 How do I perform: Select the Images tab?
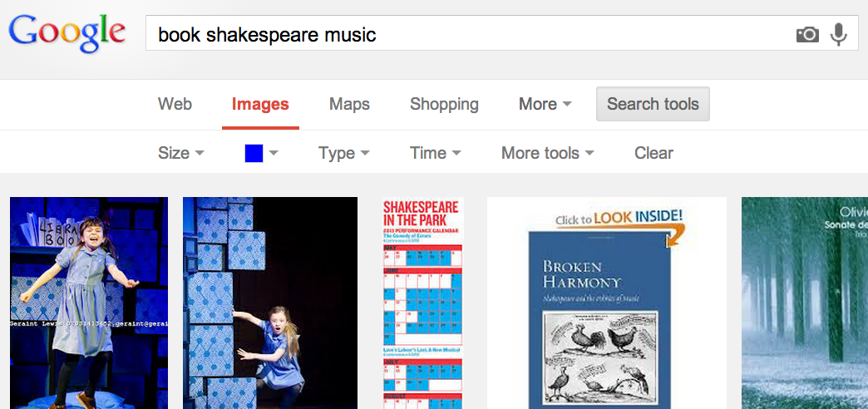tap(260, 104)
